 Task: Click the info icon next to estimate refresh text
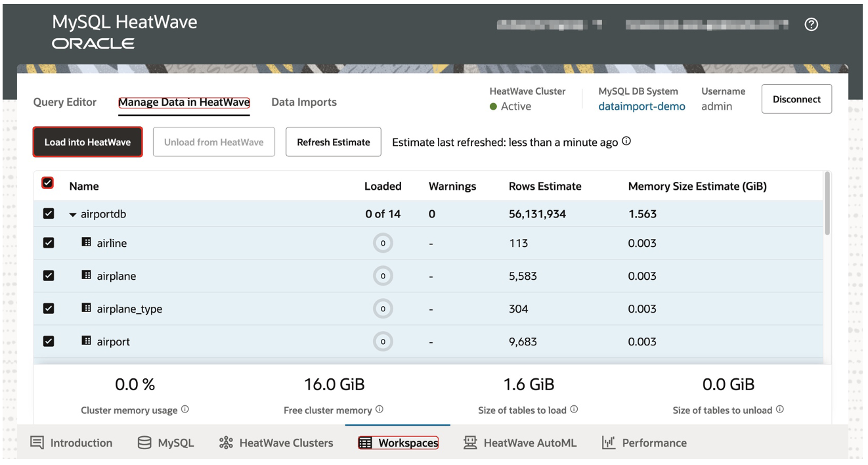(x=626, y=141)
